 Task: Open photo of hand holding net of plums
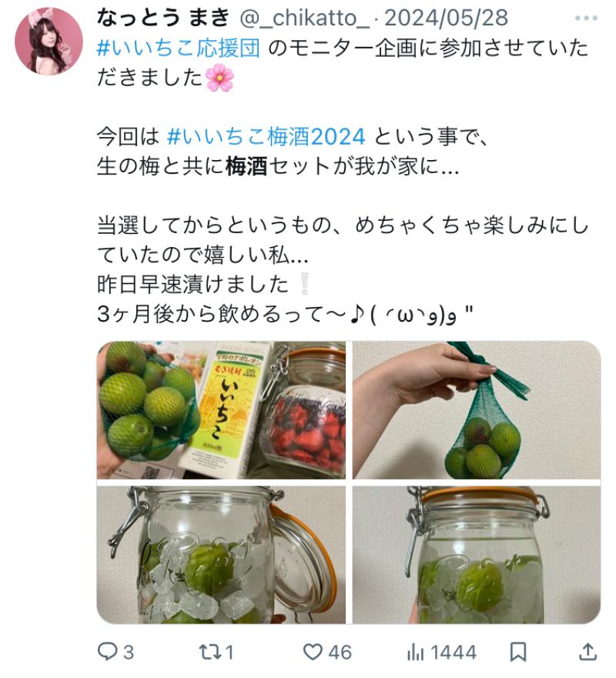[477, 410]
